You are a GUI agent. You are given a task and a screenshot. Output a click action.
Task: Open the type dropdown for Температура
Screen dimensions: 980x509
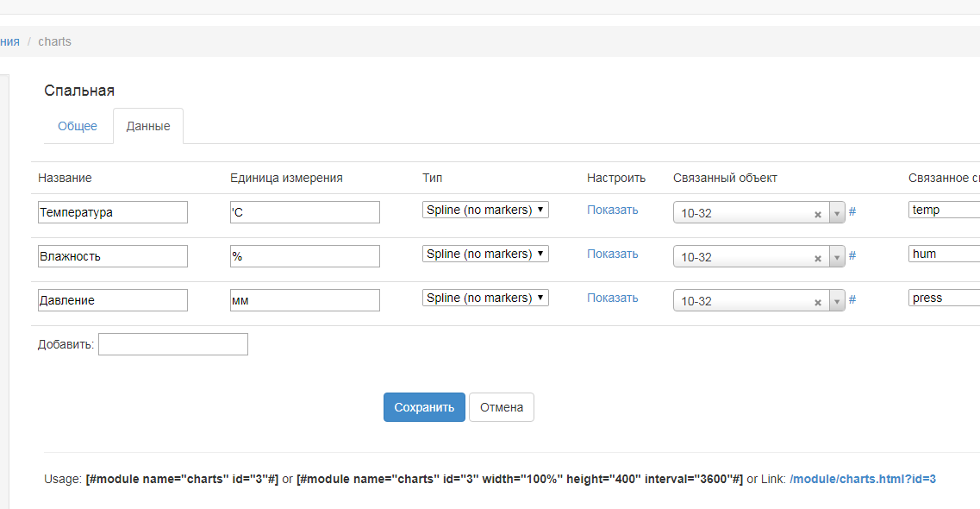click(x=485, y=210)
